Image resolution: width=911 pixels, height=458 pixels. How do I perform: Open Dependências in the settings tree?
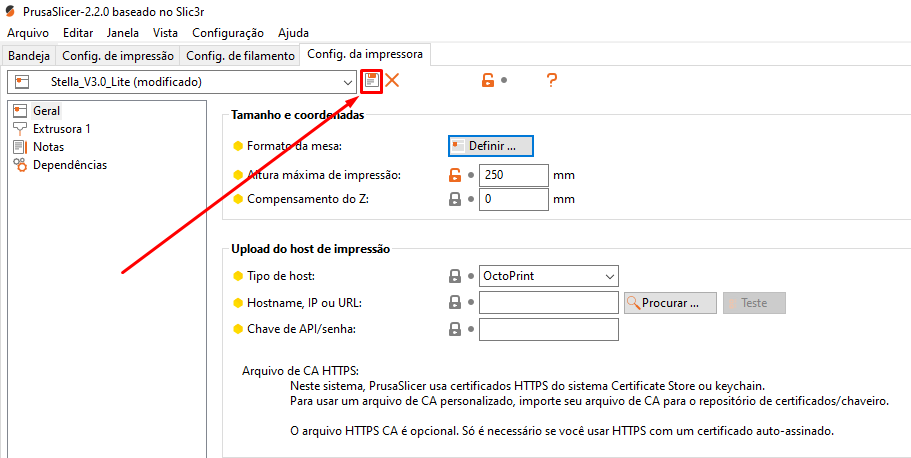[x=70, y=164]
